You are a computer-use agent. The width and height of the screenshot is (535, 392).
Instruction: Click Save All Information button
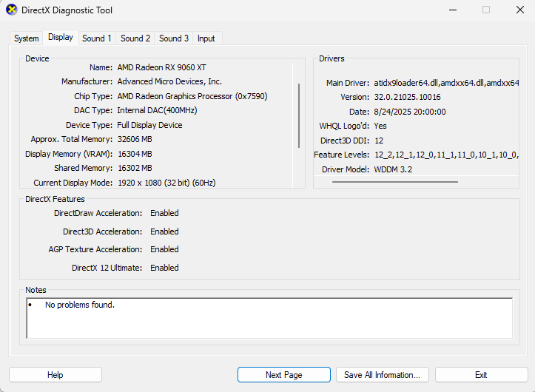click(x=382, y=375)
